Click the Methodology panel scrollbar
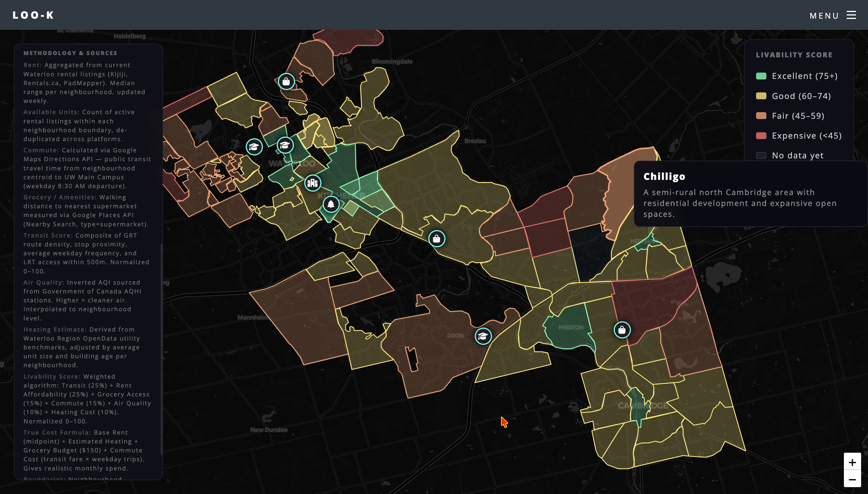Viewport: 868px width, 494px height. coord(161,349)
